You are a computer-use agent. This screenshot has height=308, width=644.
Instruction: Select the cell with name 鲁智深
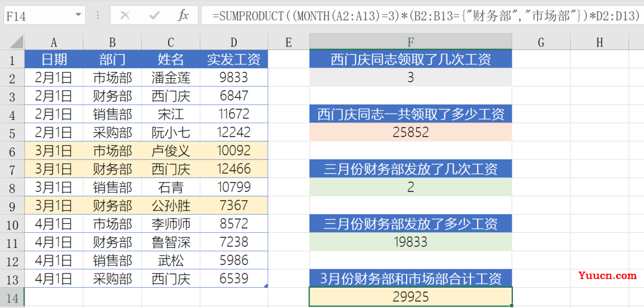(171, 242)
